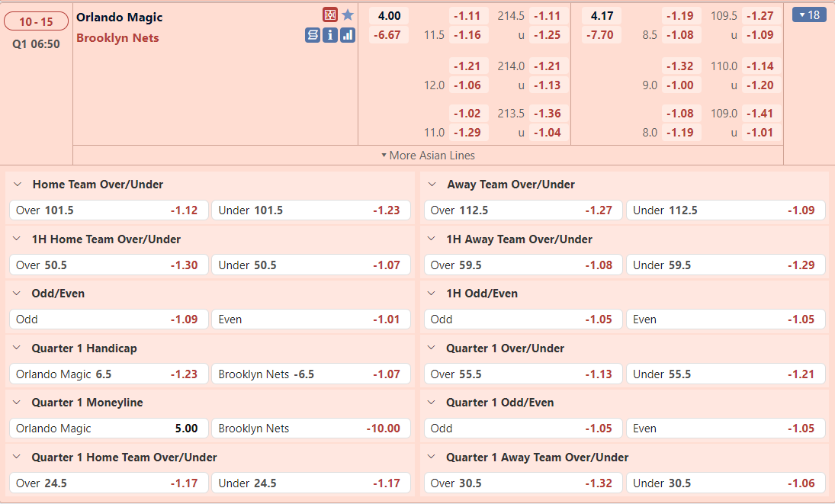Open match info icon
The width and height of the screenshot is (835, 504).
click(x=330, y=35)
